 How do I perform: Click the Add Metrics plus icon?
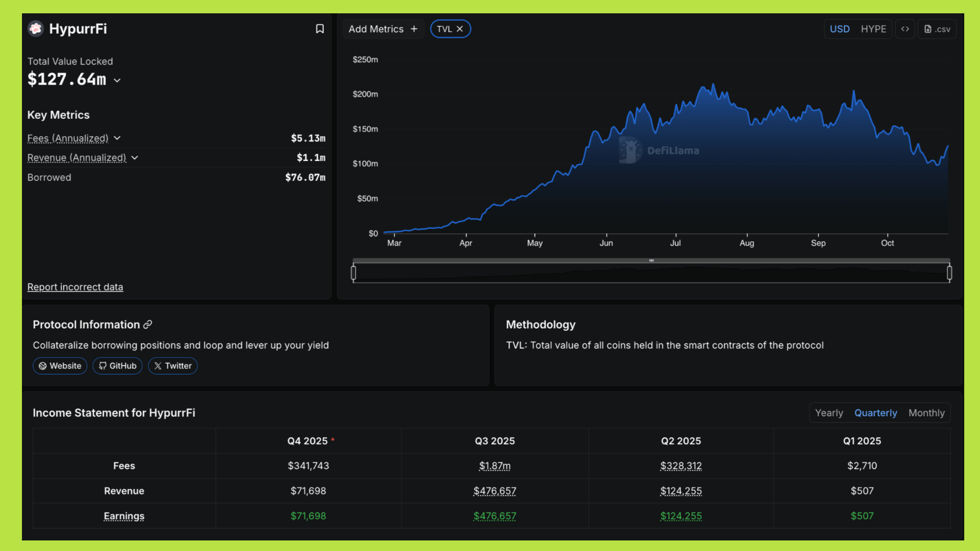point(414,29)
